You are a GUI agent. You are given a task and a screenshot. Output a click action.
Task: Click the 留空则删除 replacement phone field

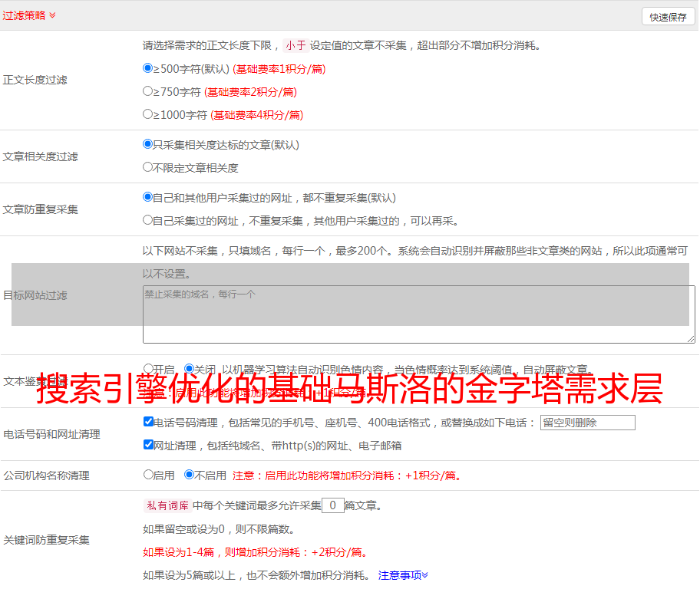coord(587,423)
